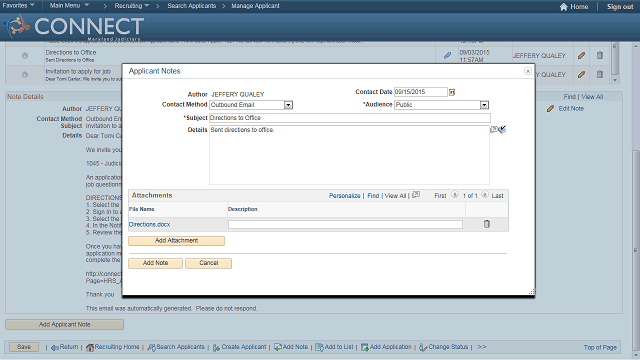Show more actions with the >> link
640x360 pixels.
482,347
